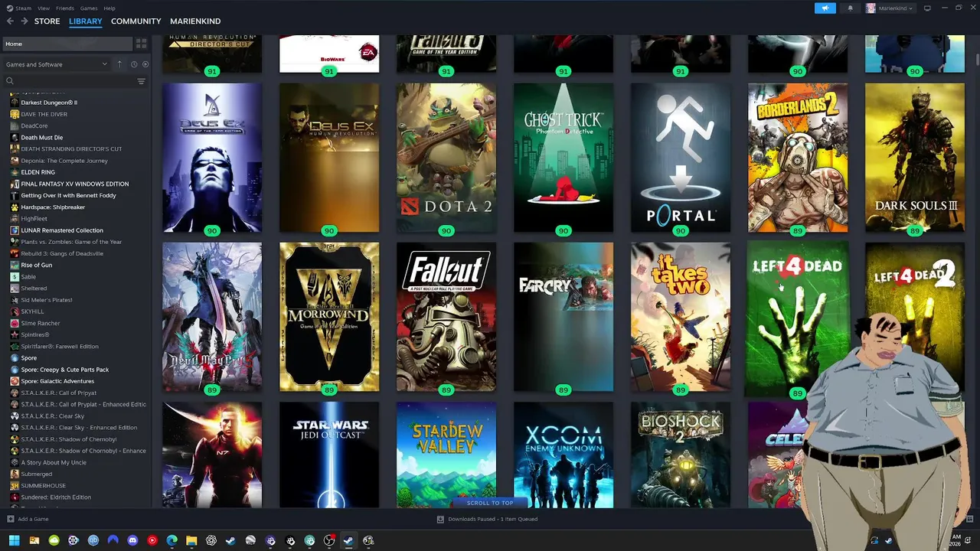This screenshot has height=551, width=980.
Task: Open Microsoft Edge from the taskbar
Action: pos(172,540)
